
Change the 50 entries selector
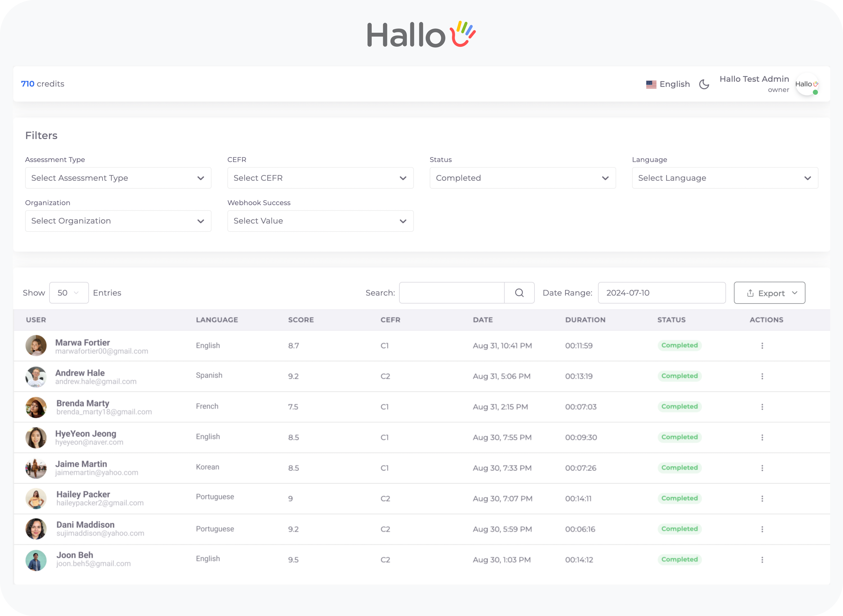69,293
